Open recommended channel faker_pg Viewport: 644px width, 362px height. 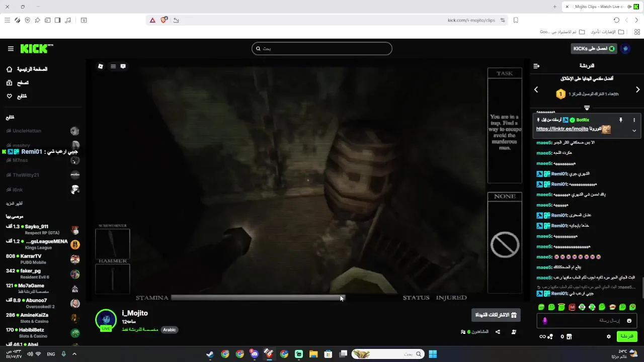42,274
